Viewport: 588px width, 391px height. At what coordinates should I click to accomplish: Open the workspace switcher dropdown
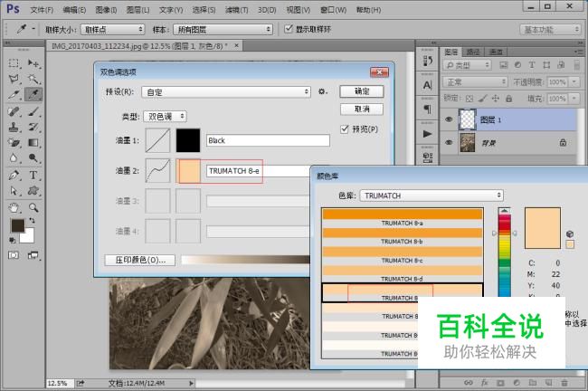550,29
